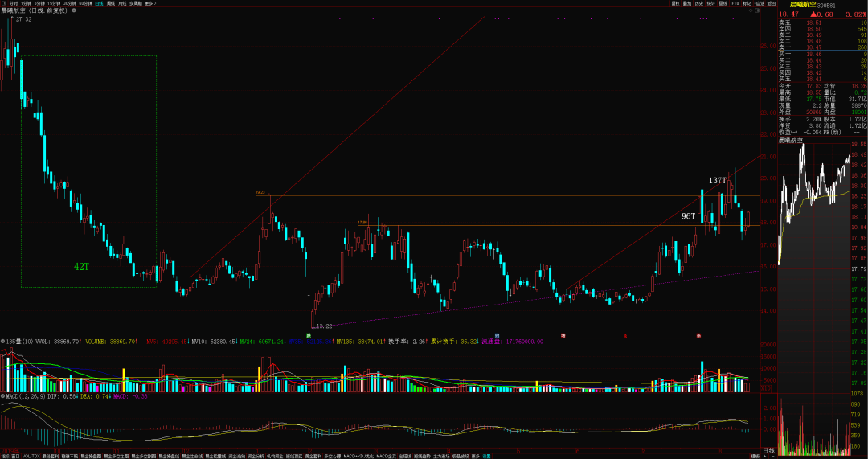Open the 多周期 multi-period view

[136, 3]
